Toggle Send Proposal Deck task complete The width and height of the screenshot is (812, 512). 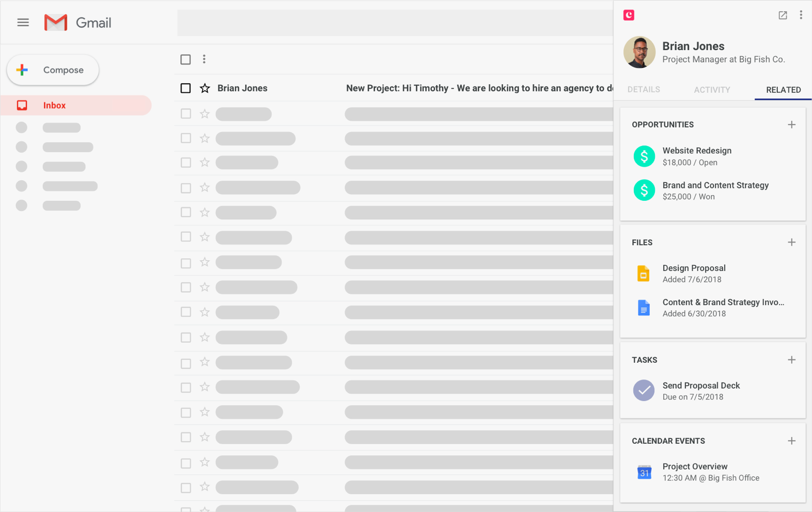tap(644, 391)
